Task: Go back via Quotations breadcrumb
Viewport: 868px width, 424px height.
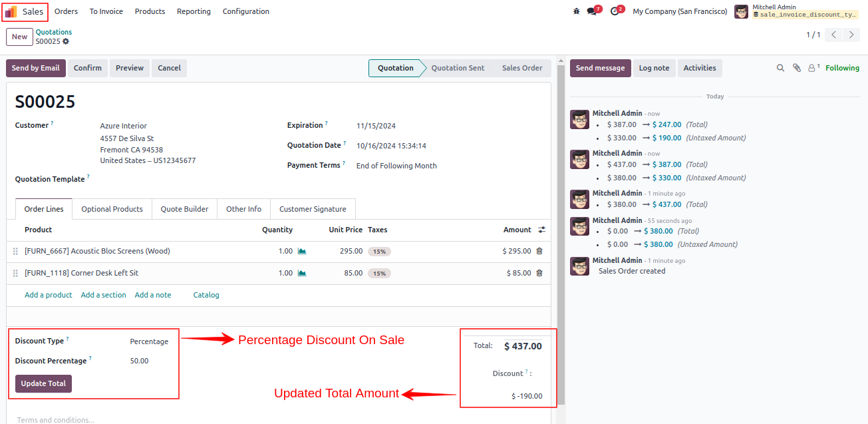Action: click(54, 32)
